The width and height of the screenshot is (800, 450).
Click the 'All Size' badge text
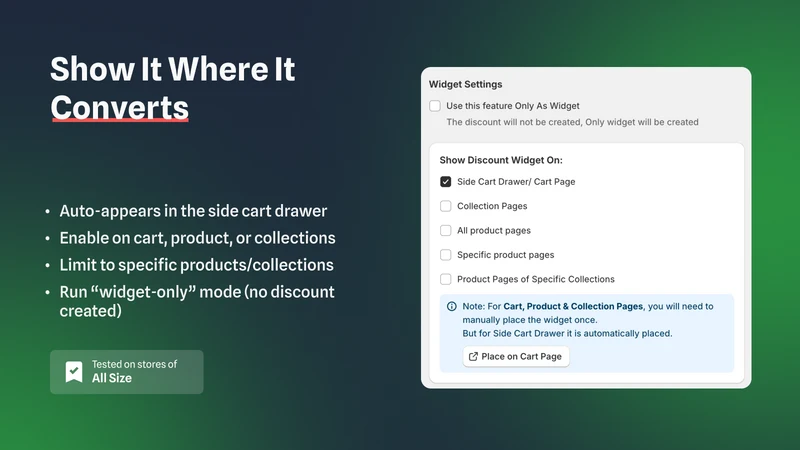[x=112, y=378]
